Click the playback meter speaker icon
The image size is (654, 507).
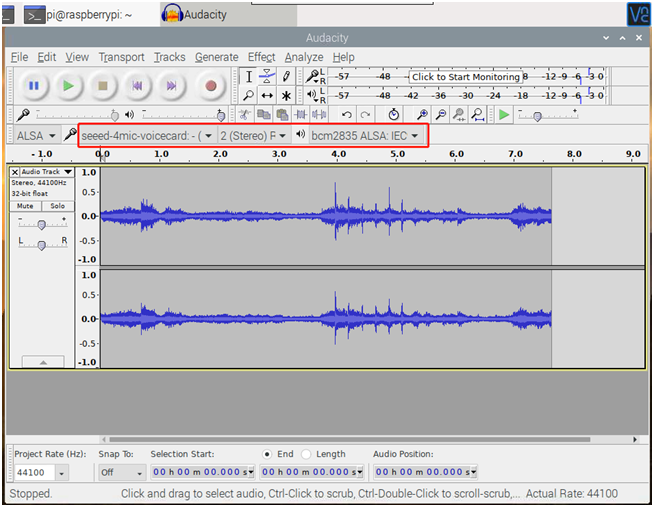(x=312, y=95)
